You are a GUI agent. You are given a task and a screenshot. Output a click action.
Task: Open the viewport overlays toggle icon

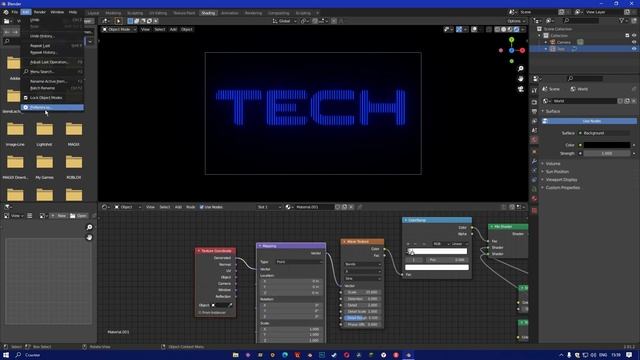coord(474,29)
